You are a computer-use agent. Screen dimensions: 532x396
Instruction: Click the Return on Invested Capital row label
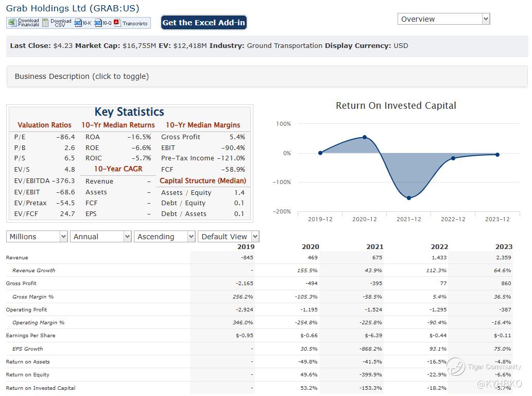(x=41, y=388)
